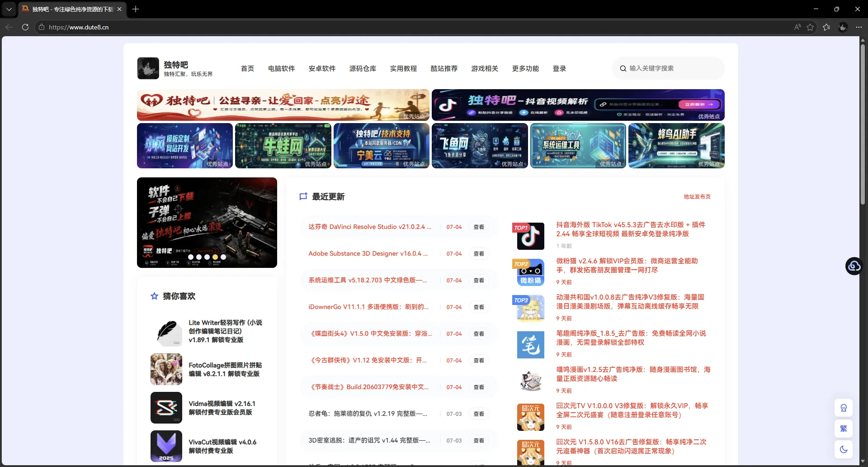Open the 喵呜漫画 cat icon

530,381
